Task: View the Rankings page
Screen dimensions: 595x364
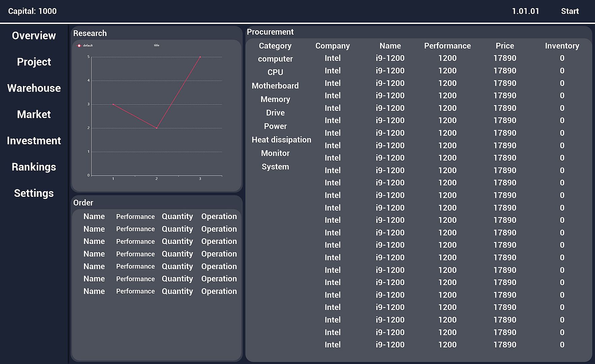Action: (x=34, y=167)
